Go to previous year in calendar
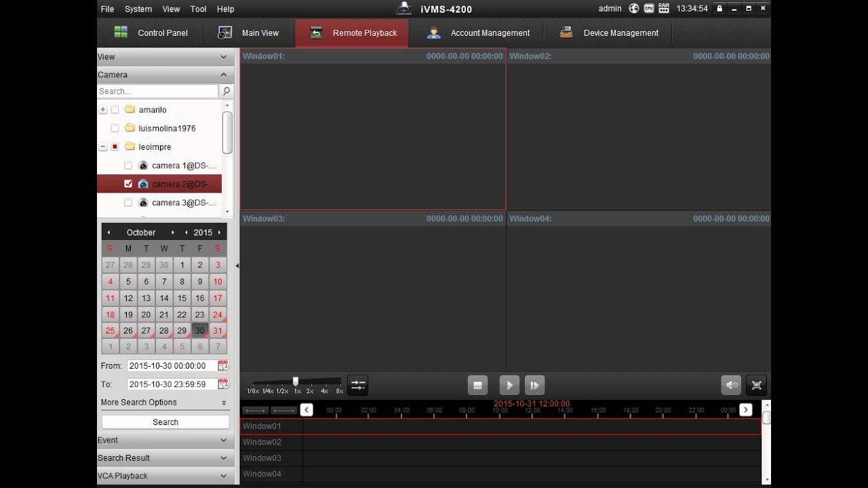The width and height of the screenshot is (868, 488). tap(186, 232)
